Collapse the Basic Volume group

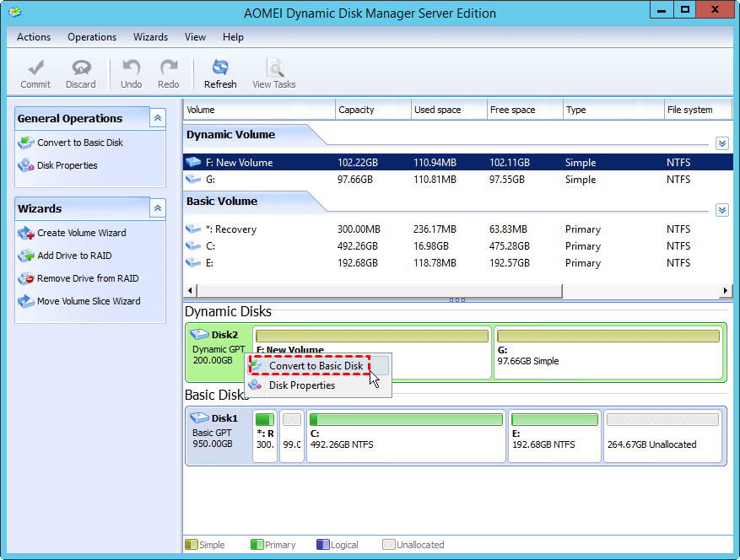pos(721,210)
